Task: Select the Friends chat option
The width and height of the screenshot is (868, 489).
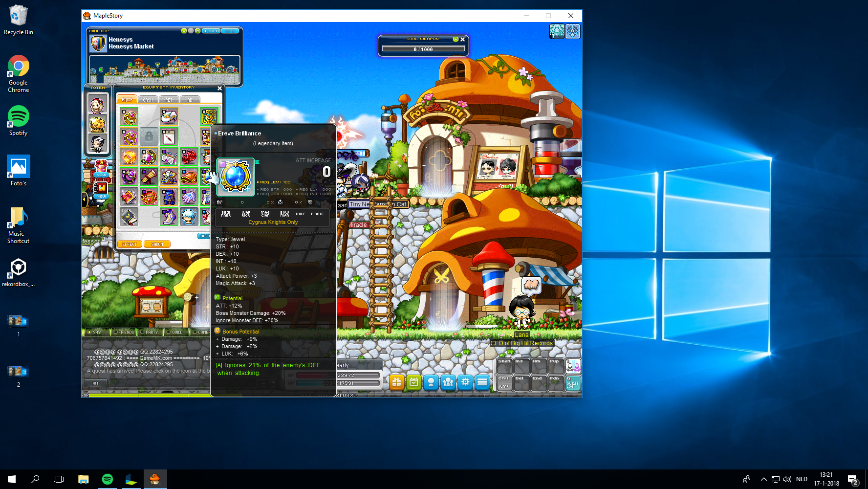Action: [124, 332]
